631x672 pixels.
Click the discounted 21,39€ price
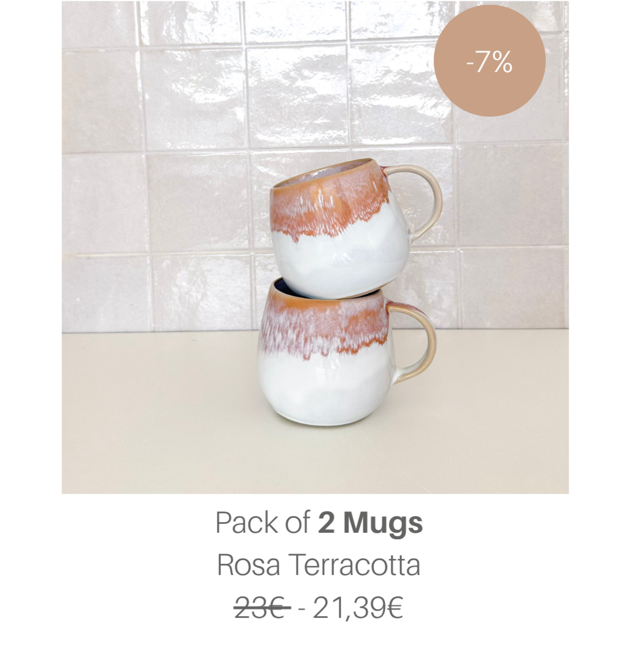point(358,608)
